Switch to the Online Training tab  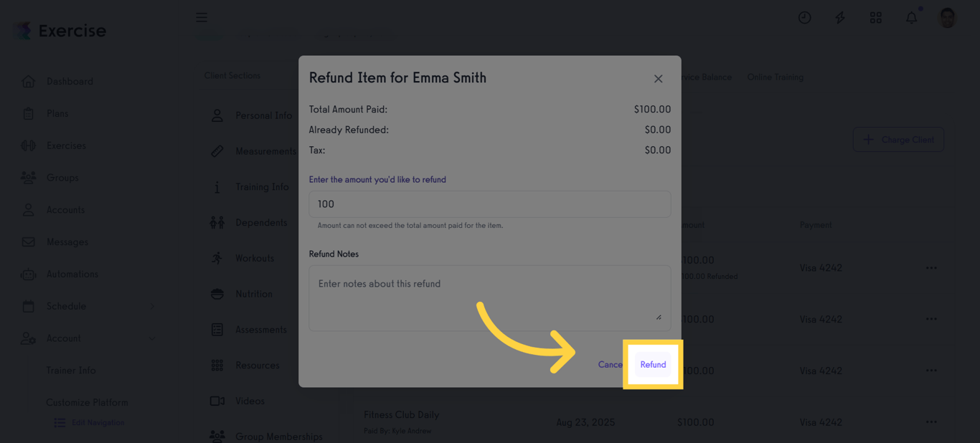coord(775,77)
